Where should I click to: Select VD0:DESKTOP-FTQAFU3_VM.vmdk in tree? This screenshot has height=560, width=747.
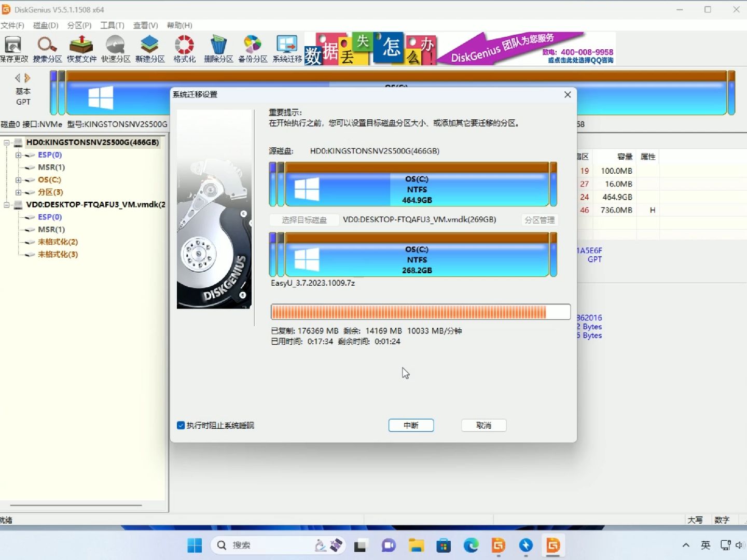coord(95,204)
